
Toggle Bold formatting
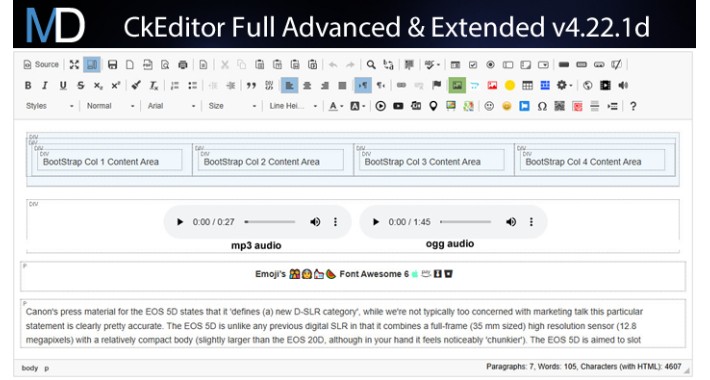(28, 86)
